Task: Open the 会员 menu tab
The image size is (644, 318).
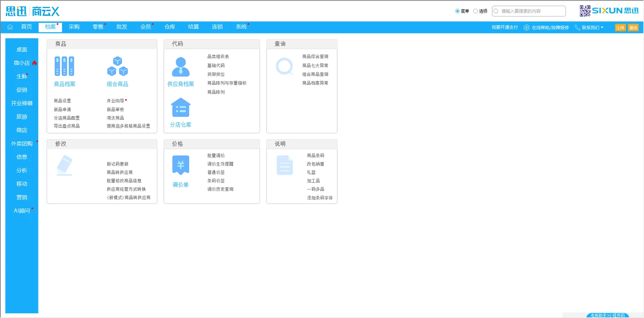Action: click(x=145, y=27)
